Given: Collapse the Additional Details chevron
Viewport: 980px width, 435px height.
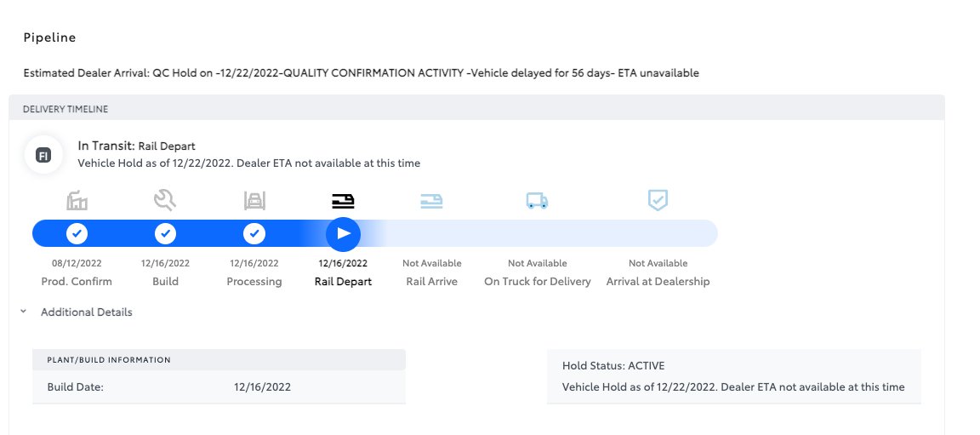Looking at the screenshot, I should pyautogui.click(x=23, y=312).
